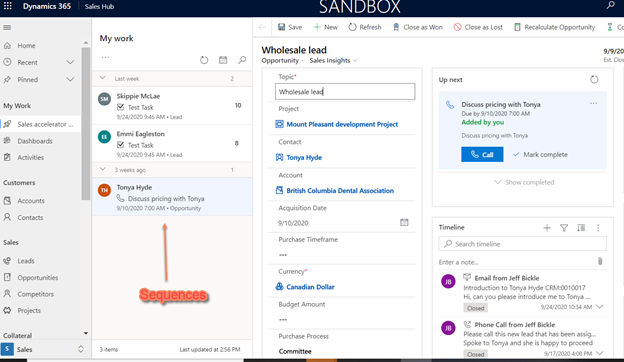
Task: Click Recalculate Opportunity
Action: (554, 27)
